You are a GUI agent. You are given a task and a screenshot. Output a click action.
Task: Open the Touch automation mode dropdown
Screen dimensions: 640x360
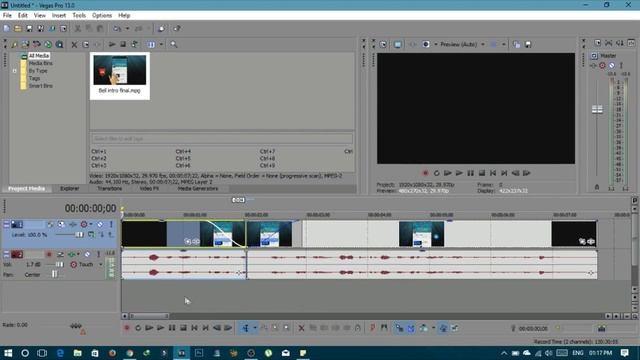click(x=100, y=264)
